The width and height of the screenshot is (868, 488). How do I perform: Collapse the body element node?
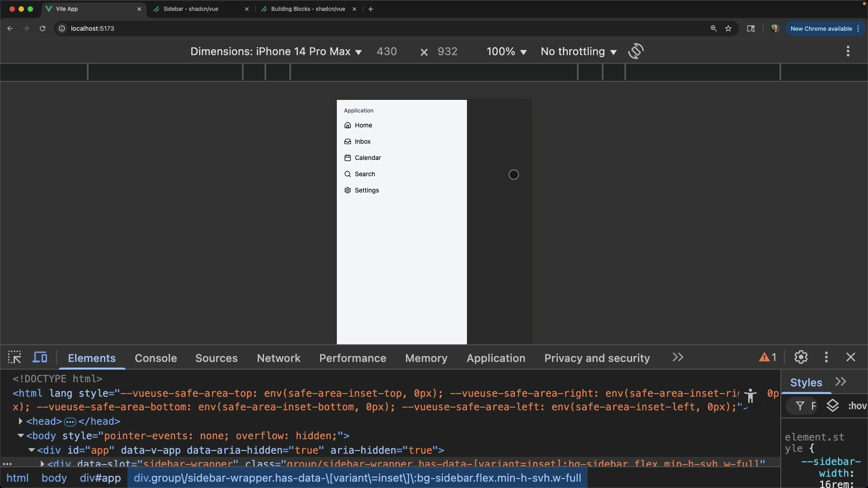point(20,436)
